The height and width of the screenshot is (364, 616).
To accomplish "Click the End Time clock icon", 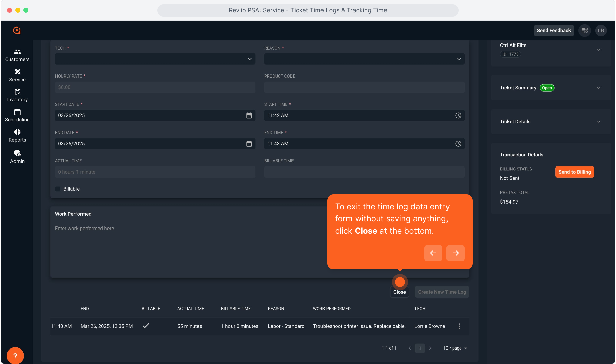I will click(458, 144).
